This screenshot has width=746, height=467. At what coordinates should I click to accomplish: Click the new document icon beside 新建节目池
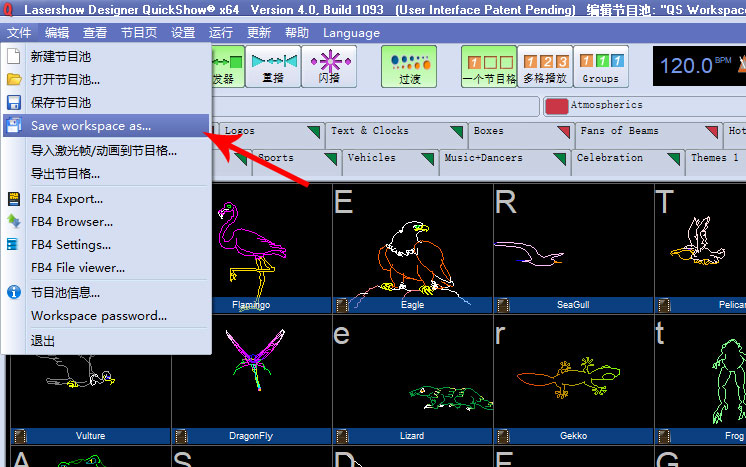(14, 56)
